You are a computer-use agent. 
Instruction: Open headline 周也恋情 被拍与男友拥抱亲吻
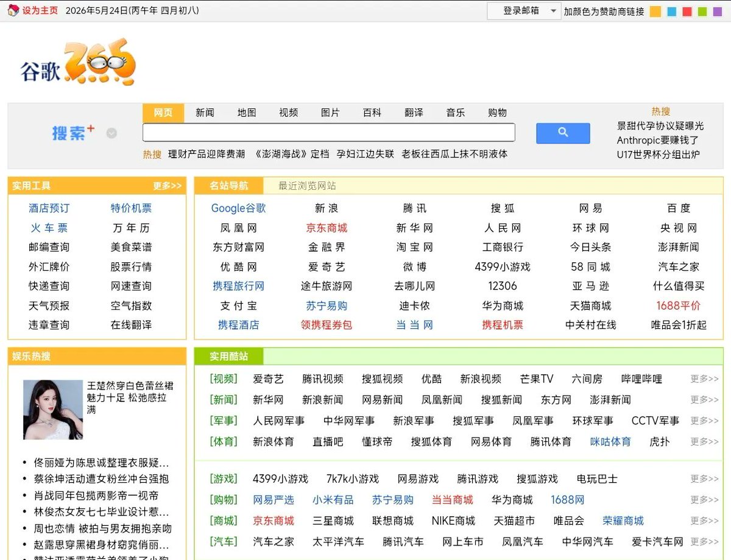click(x=103, y=528)
